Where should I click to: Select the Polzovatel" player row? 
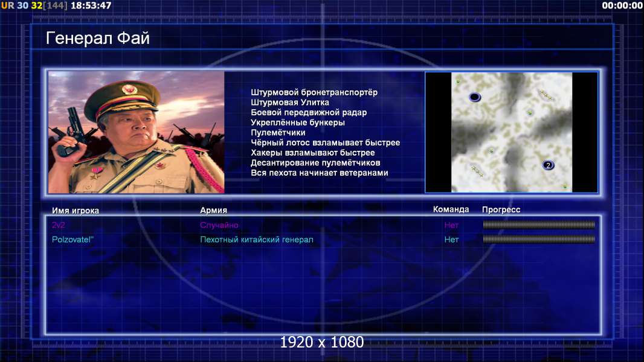point(323,240)
